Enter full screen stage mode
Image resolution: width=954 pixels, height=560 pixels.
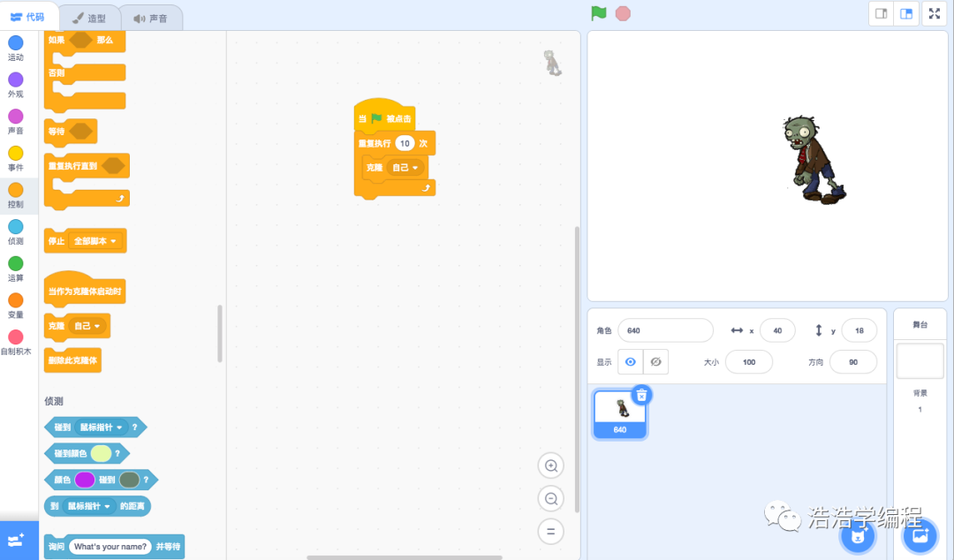tap(935, 13)
